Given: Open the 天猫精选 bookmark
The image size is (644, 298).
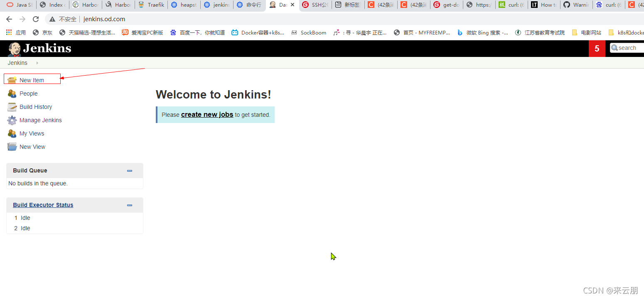Looking at the screenshot, I should pyautogui.click(x=87, y=32).
